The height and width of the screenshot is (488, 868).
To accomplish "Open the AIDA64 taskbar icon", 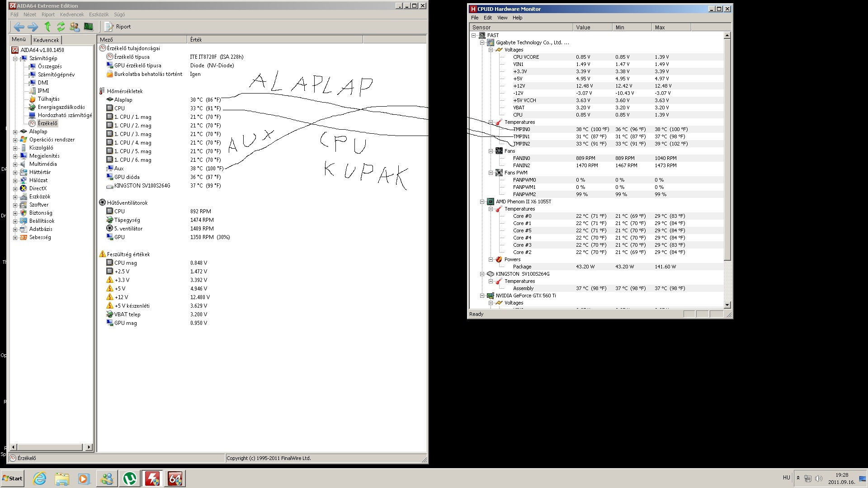I will (175, 479).
